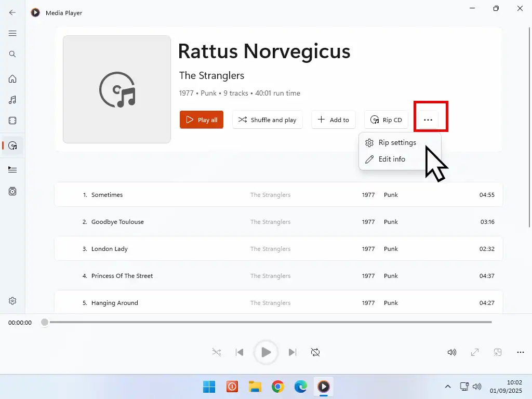Click Media Player taskbar icon
Viewport: 532px width, 399px height.
pyautogui.click(x=323, y=387)
